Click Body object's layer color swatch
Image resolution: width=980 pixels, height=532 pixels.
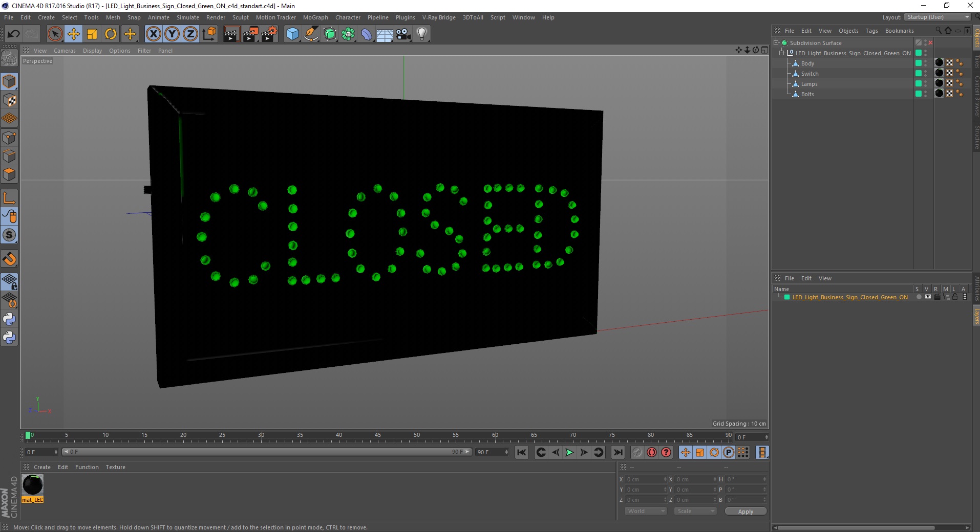(919, 63)
